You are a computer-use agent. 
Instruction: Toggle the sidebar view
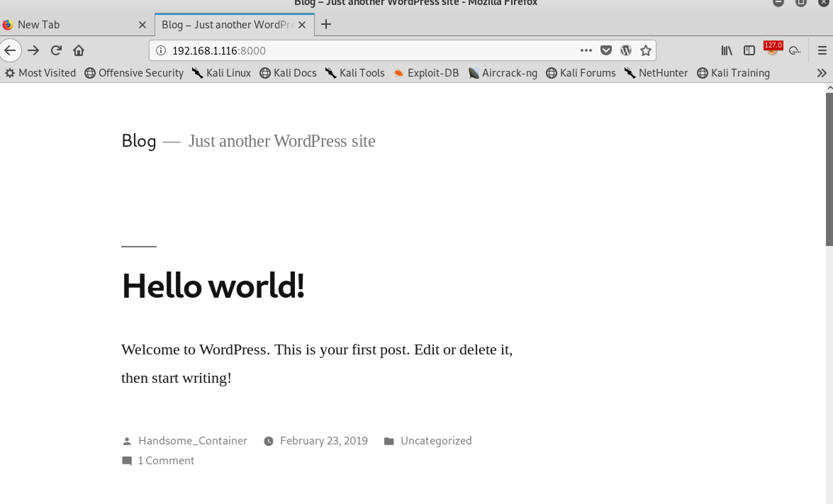click(749, 51)
